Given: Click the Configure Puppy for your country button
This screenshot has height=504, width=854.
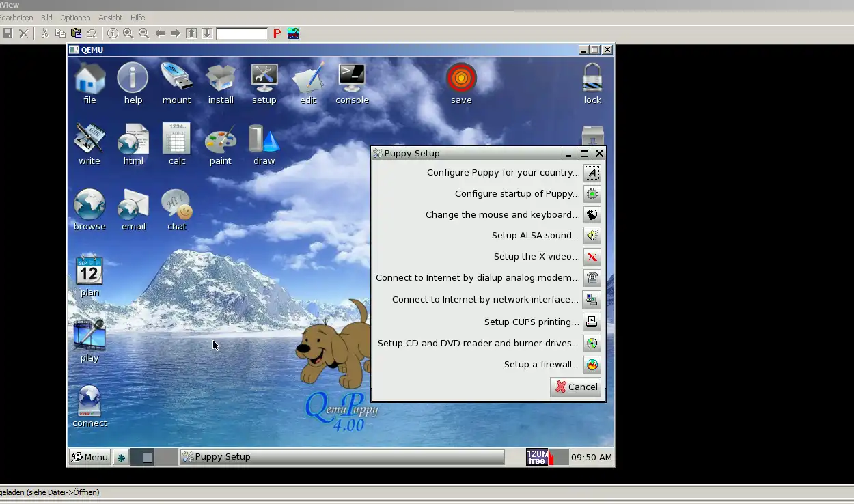Looking at the screenshot, I should click(592, 173).
